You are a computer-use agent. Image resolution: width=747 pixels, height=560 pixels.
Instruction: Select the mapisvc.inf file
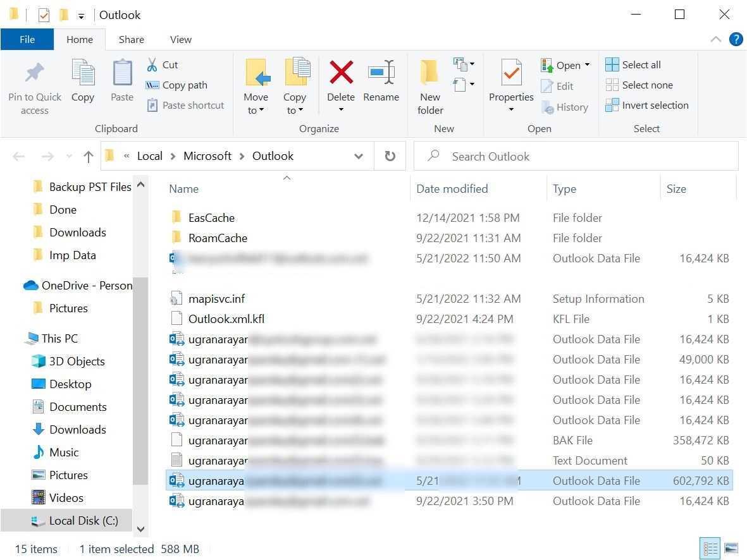point(449,299)
